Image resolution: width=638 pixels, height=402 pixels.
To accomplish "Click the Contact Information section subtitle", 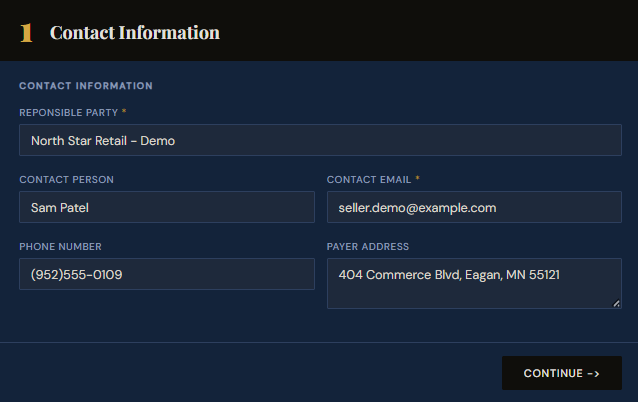I will coord(86,86).
